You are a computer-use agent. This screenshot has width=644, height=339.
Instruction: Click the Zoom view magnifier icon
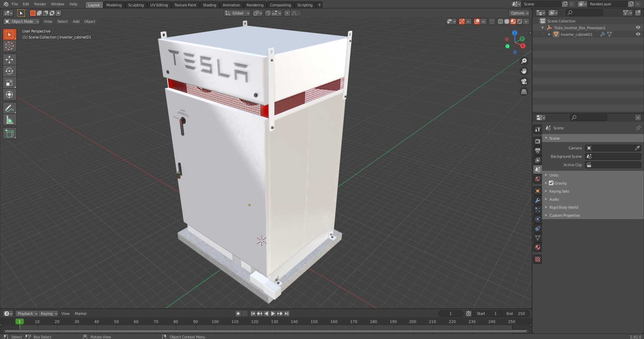click(x=524, y=61)
